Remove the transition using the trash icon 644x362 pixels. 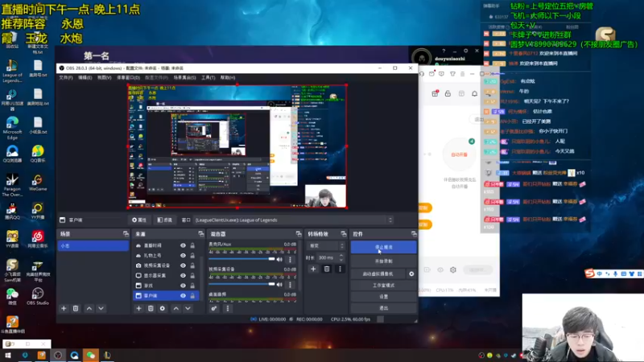pyautogui.click(x=327, y=269)
